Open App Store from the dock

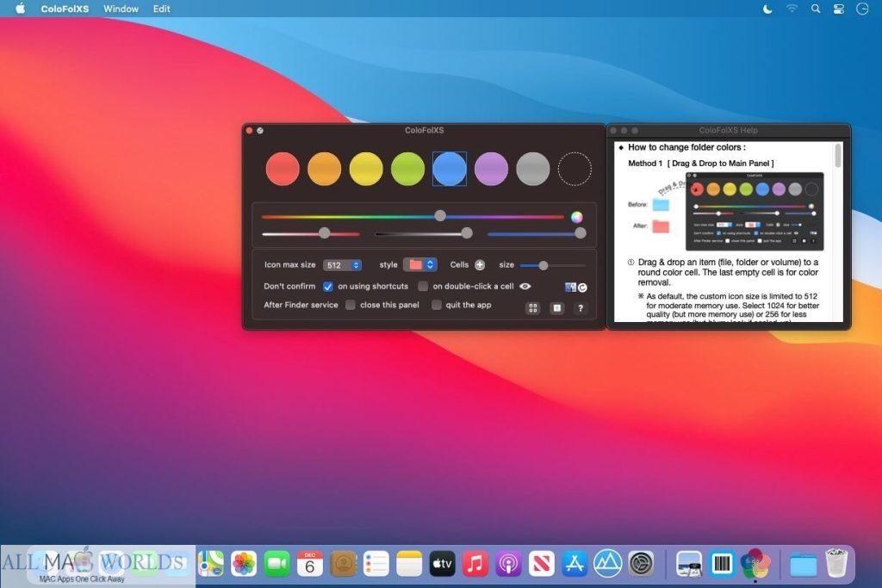[575, 564]
